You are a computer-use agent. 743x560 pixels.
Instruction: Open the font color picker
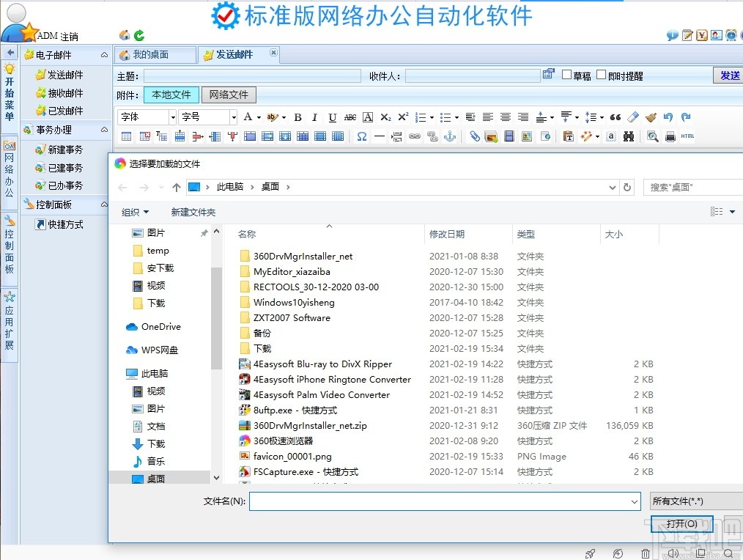point(248,117)
